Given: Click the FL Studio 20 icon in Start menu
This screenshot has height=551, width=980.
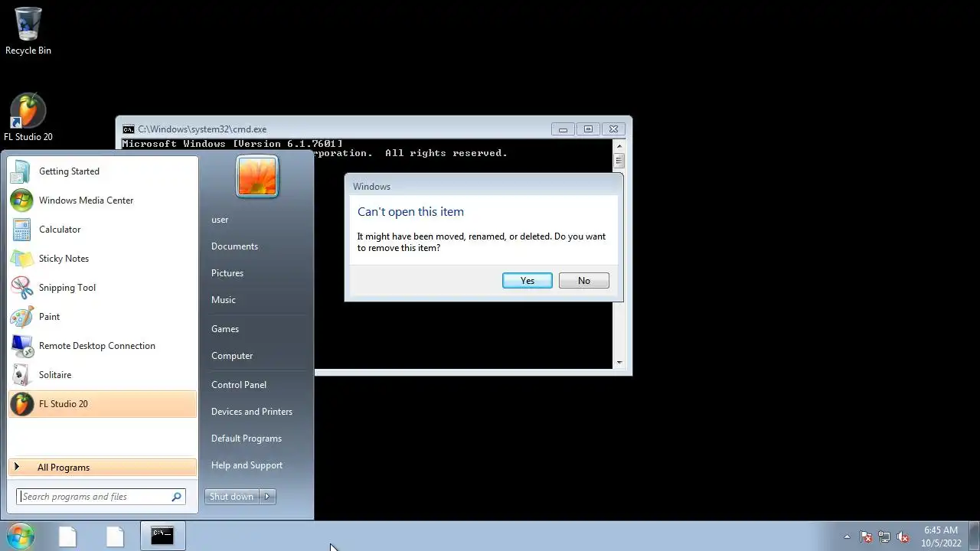Looking at the screenshot, I should 21,404.
